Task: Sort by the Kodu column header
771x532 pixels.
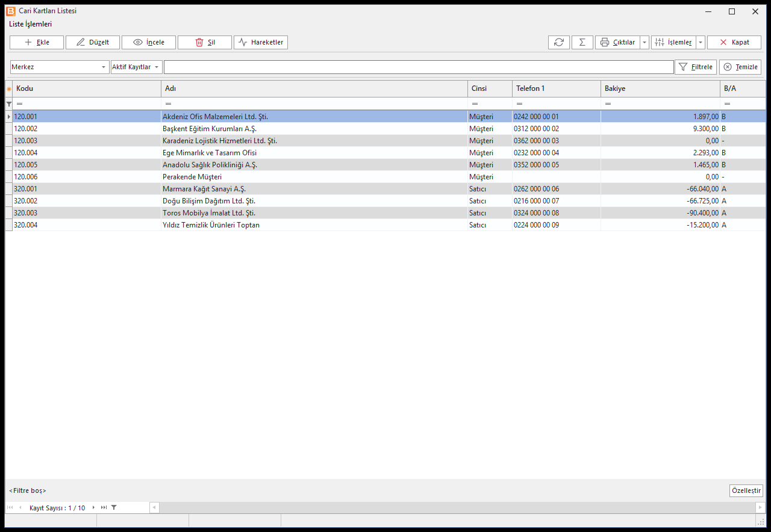Action: click(87, 89)
